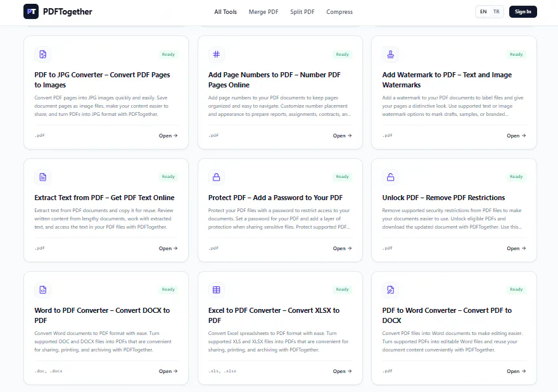This screenshot has width=558, height=392.
Task: Open the All Tools nav item
Action: point(225,12)
